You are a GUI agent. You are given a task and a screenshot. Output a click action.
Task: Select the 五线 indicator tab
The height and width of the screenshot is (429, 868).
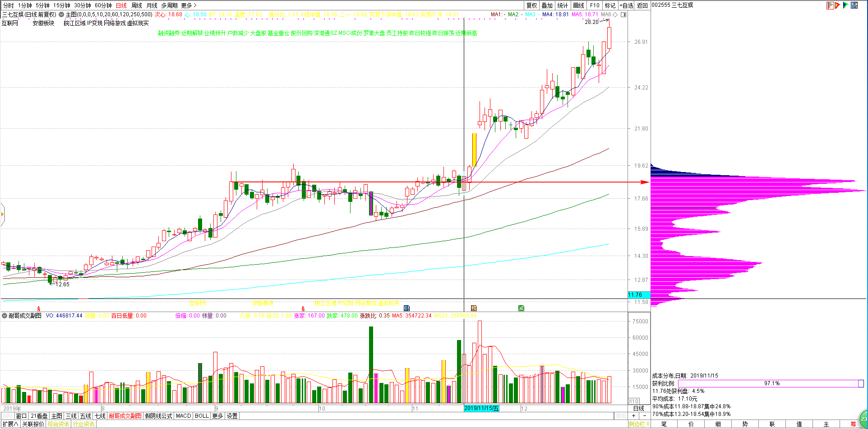(x=86, y=416)
